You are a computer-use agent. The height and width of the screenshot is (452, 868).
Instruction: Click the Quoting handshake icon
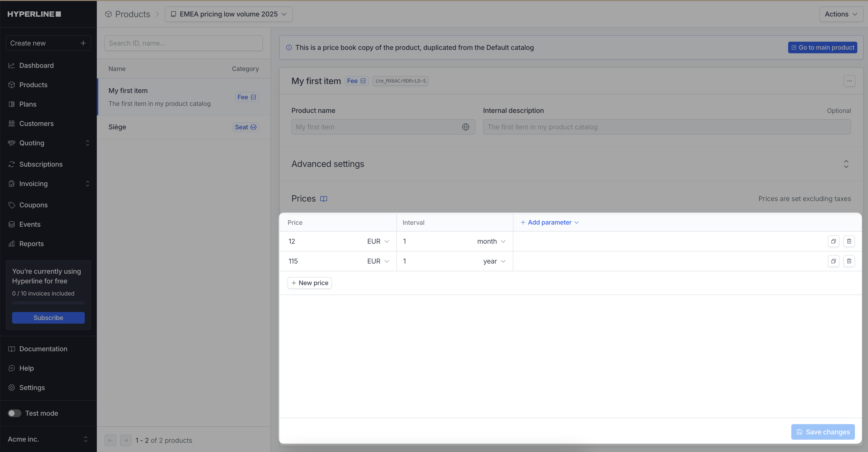pos(12,143)
